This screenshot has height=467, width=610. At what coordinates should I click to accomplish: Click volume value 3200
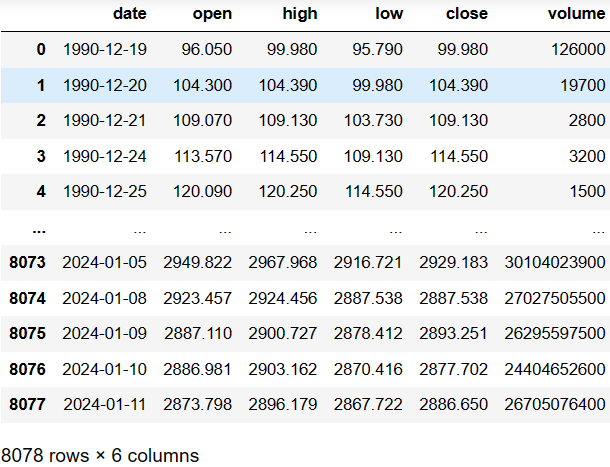[587, 156]
